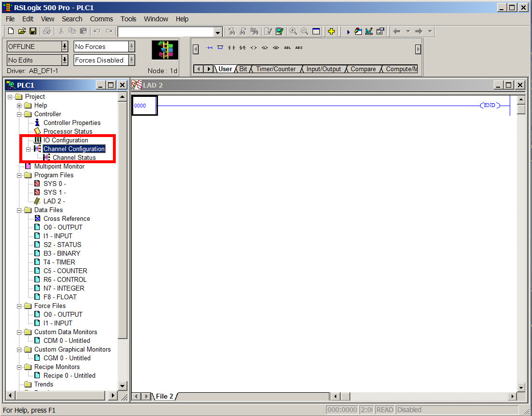Click the Paste toolbar icon

click(83, 31)
